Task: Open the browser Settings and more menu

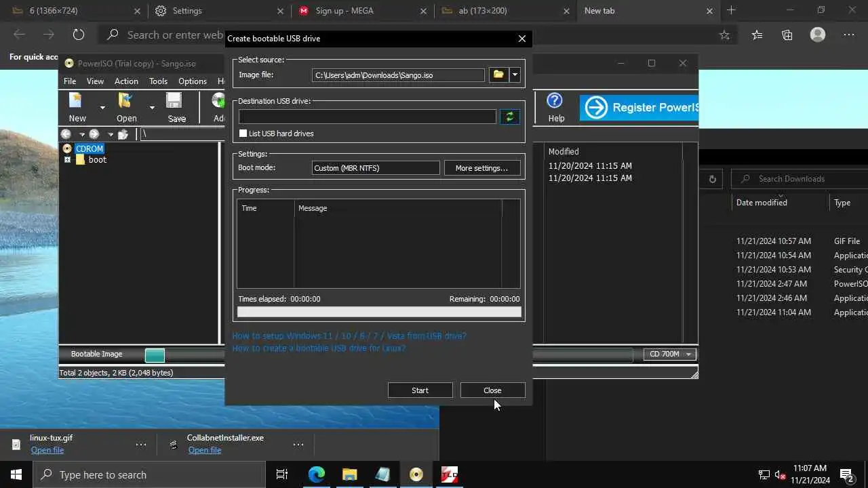Action: (x=849, y=35)
